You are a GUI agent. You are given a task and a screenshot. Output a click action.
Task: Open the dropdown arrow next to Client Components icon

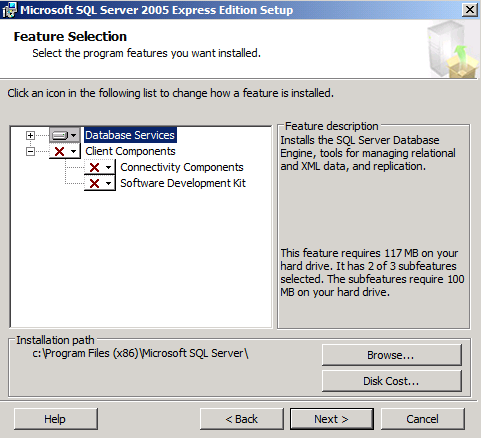pyautogui.click(x=74, y=152)
